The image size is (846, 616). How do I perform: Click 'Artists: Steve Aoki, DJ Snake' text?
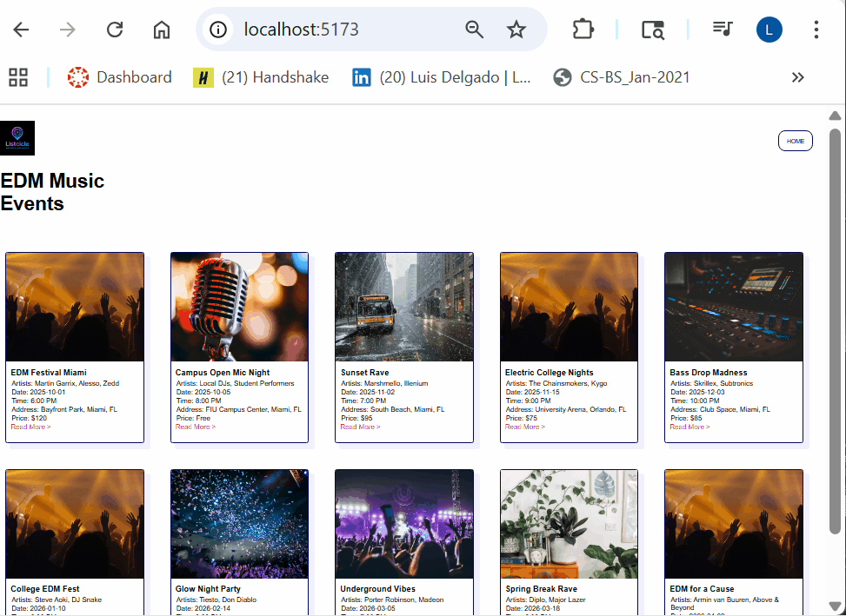[x=57, y=599]
